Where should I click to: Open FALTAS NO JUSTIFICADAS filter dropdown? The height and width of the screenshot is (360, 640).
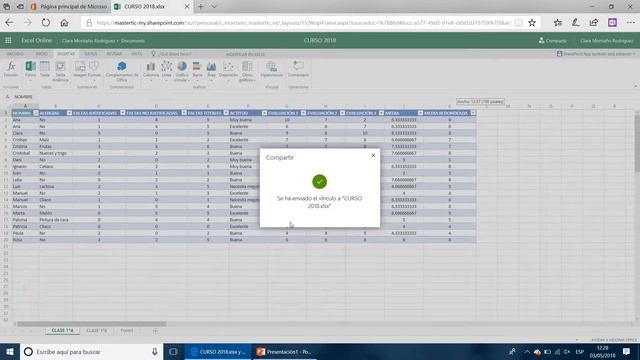pyautogui.click(x=184, y=113)
